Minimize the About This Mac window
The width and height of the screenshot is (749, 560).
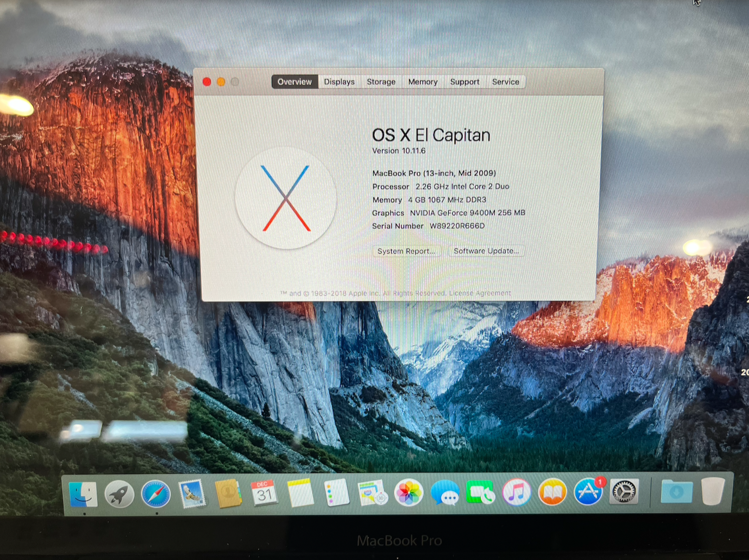[x=221, y=82]
